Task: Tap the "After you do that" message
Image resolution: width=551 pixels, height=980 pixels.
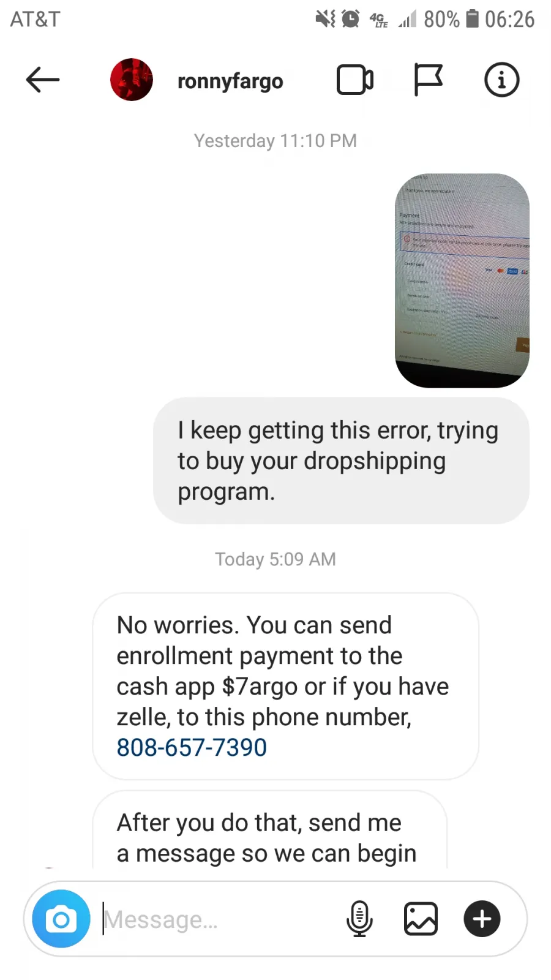Action: (269, 830)
